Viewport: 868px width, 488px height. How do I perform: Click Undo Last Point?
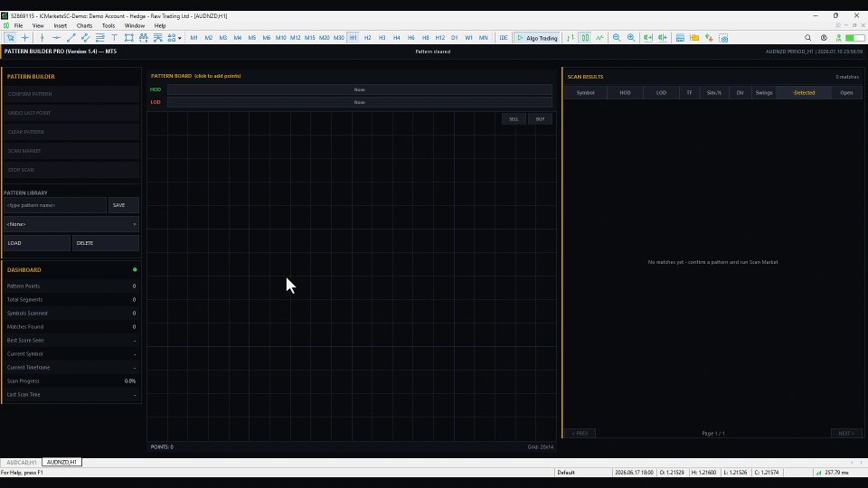[71, 113]
